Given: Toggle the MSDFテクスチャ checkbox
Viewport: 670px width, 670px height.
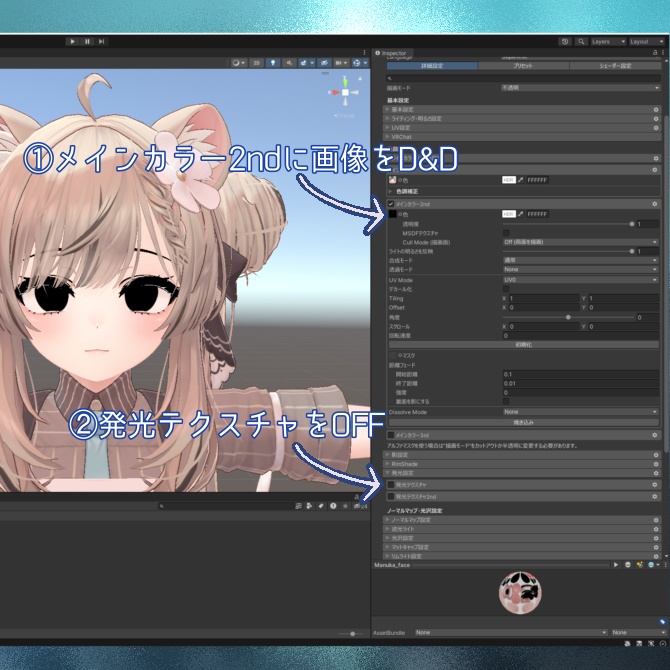Looking at the screenshot, I should tap(506, 233).
